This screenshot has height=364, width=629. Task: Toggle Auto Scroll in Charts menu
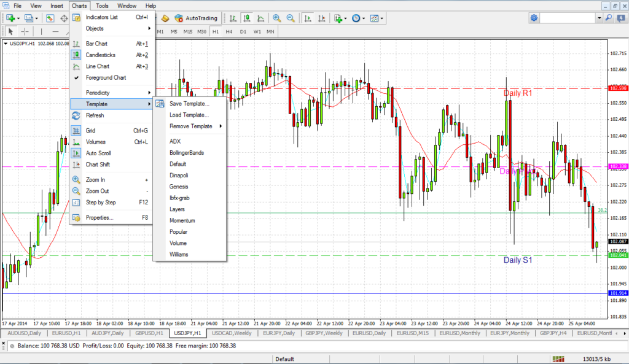112,153
